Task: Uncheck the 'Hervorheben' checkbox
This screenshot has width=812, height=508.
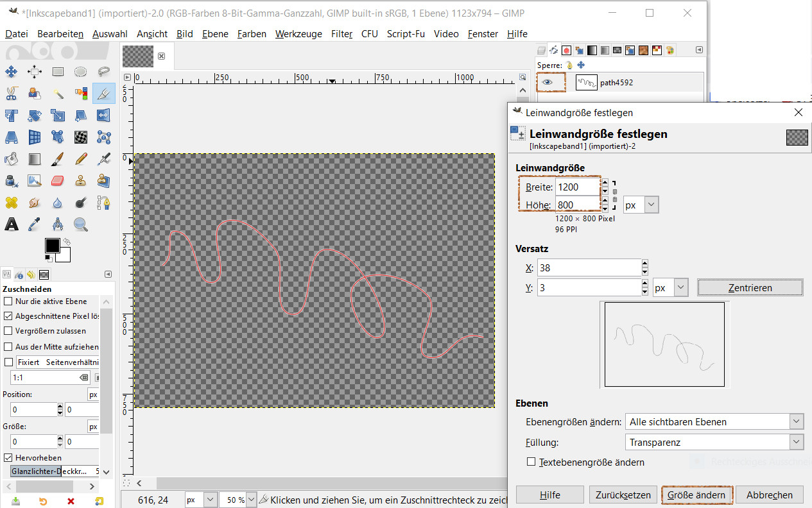Action: click(x=8, y=458)
